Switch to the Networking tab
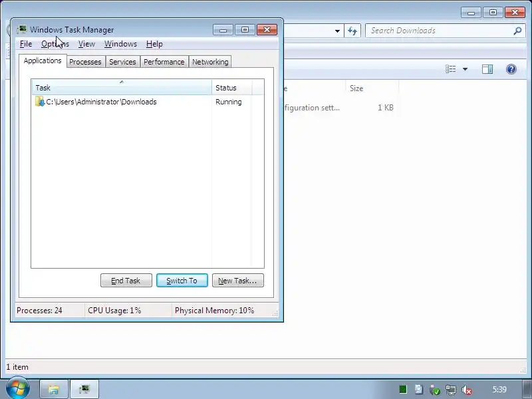Image resolution: width=532 pixels, height=399 pixels. 210,62
